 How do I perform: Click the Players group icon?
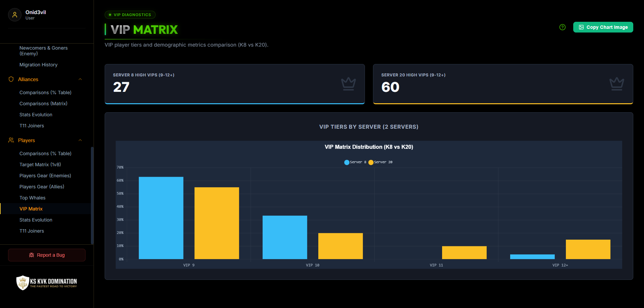(x=11, y=140)
